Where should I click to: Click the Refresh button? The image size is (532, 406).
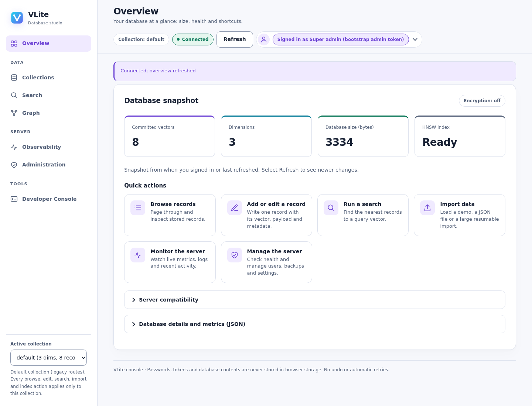point(235,39)
